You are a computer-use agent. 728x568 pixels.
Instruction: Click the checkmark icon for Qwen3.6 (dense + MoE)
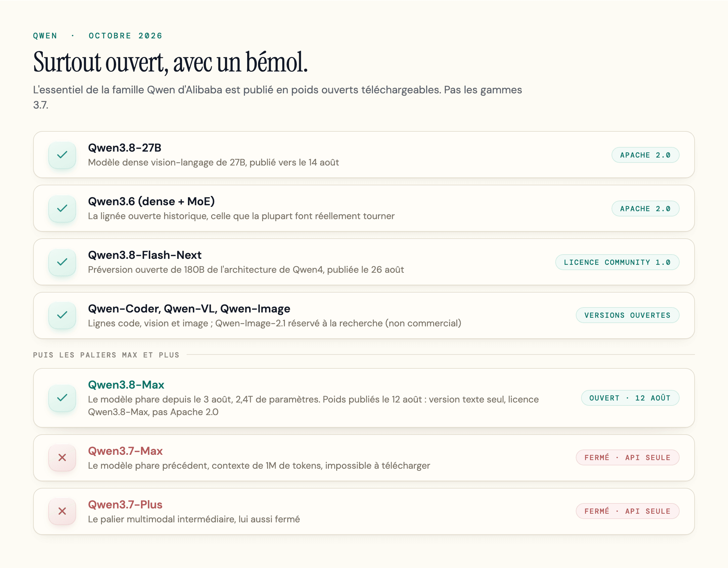pyautogui.click(x=62, y=208)
